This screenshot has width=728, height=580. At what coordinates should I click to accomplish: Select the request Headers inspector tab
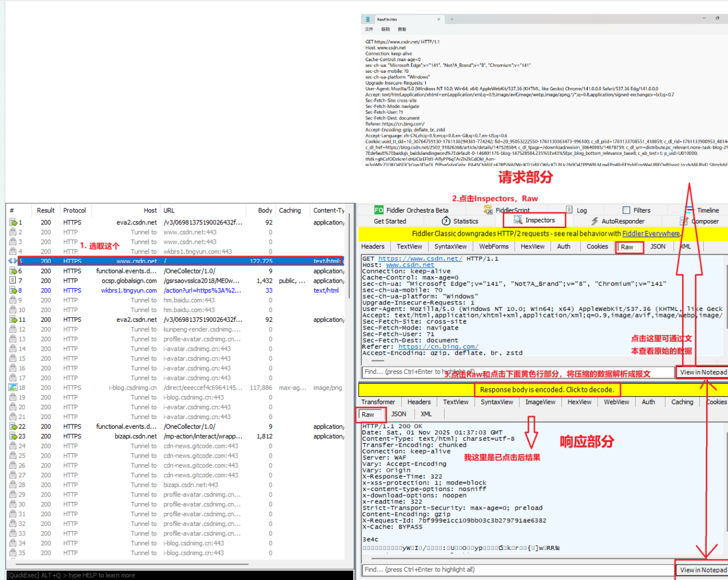click(x=373, y=247)
